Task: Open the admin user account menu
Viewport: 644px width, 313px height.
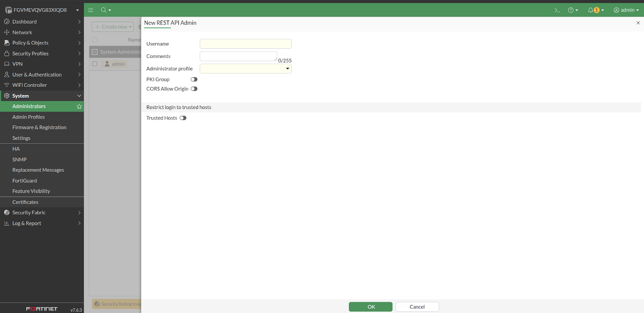Action: point(626,10)
